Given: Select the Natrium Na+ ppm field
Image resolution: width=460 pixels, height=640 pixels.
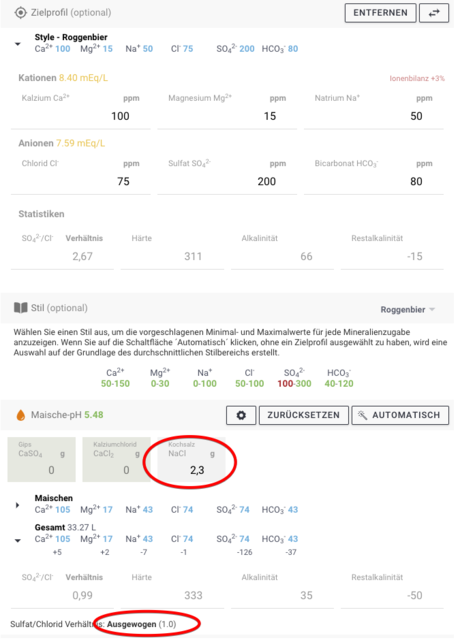Looking at the screenshot, I should 373,110.
